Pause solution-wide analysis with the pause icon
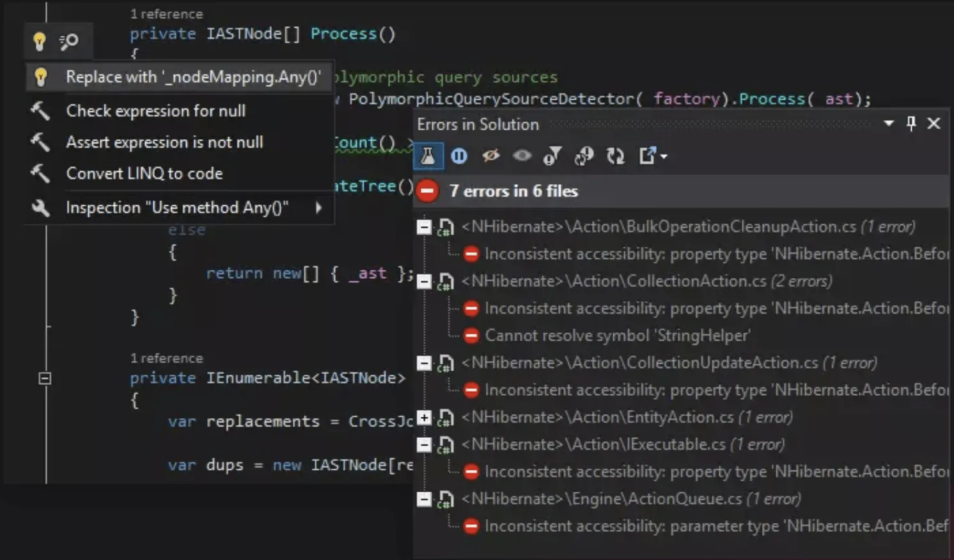The width and height of the screenshot is (954, 560). pos(458,155)
